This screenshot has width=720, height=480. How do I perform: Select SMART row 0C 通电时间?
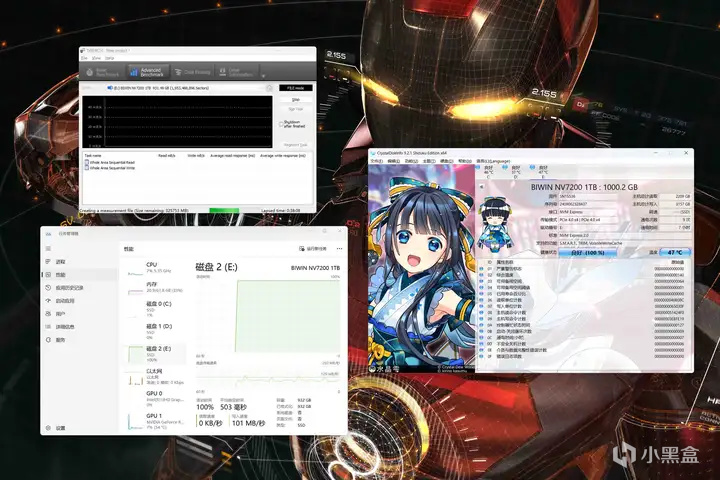pos(583,337)
